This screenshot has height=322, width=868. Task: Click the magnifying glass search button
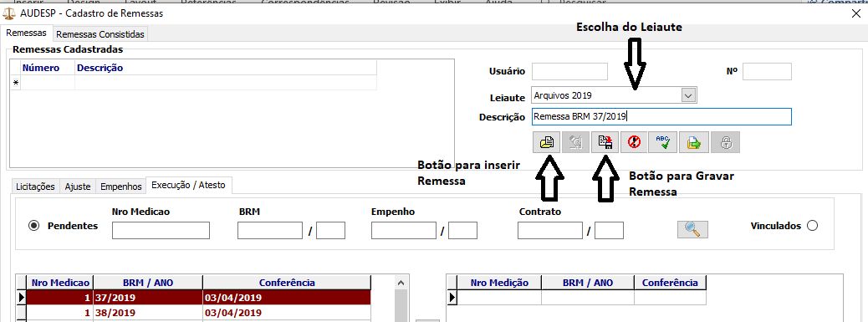click(x=692, y=229)
